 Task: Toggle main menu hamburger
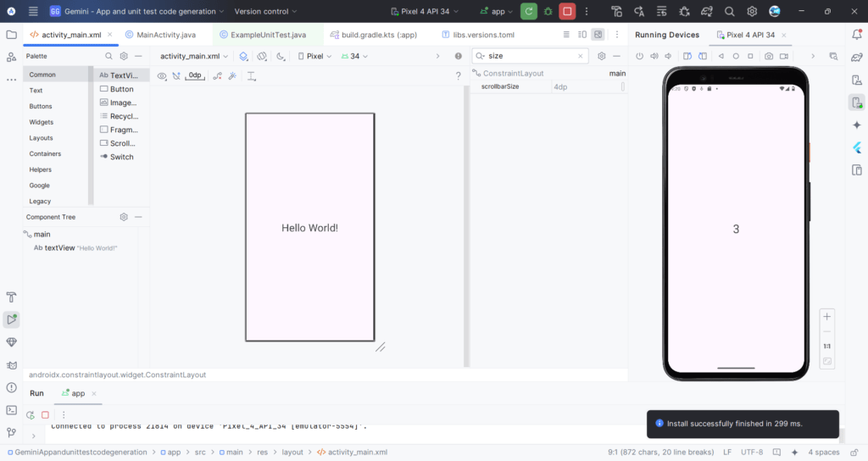[33, 11]
